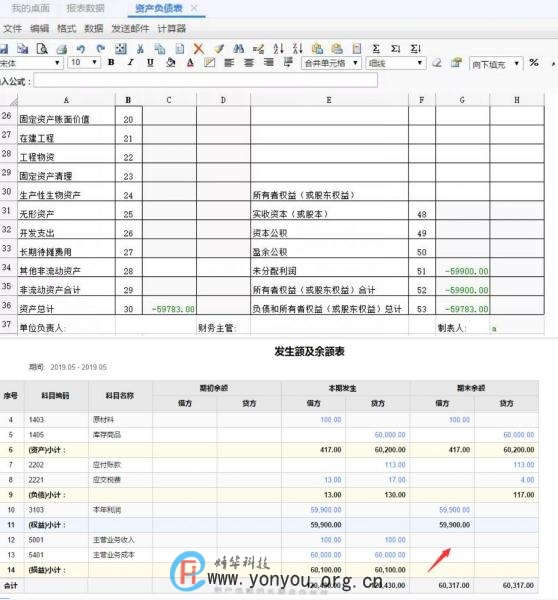Open the 文件 menu
The image size is (558, 600).
tap(12, 28)
